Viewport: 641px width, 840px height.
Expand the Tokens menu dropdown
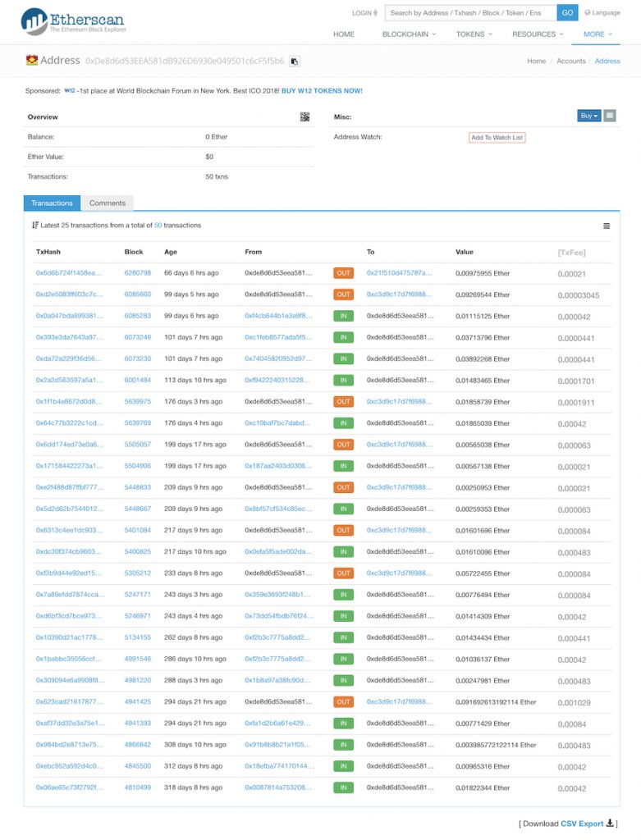474,34
